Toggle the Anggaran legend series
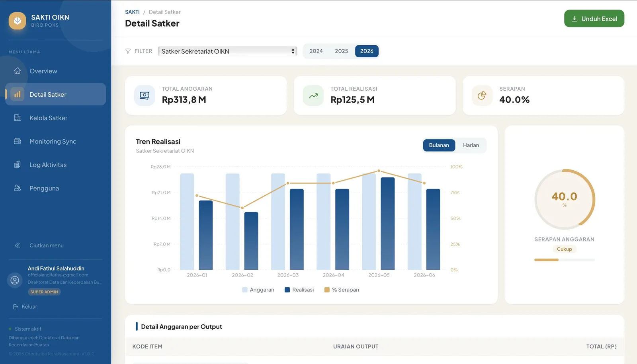 tap(258, 290)
